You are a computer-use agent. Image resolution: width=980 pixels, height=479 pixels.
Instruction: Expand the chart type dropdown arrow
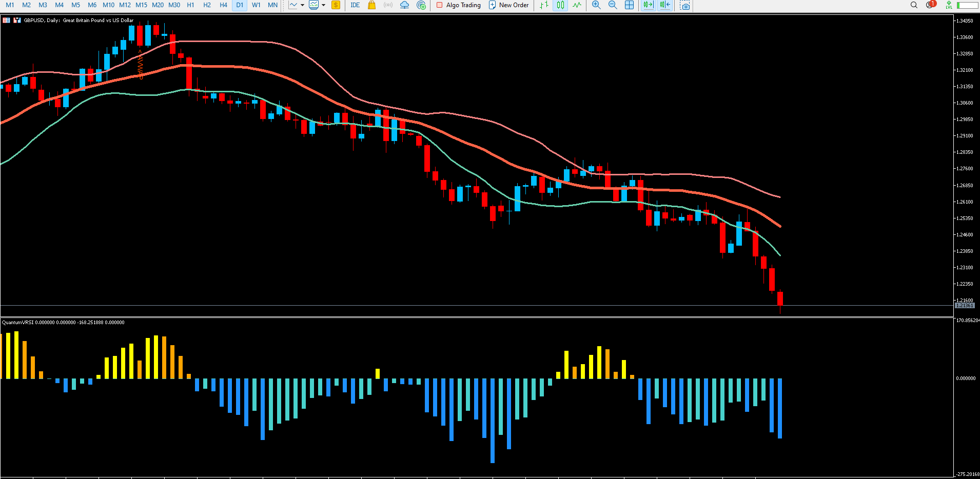point(302,5)
